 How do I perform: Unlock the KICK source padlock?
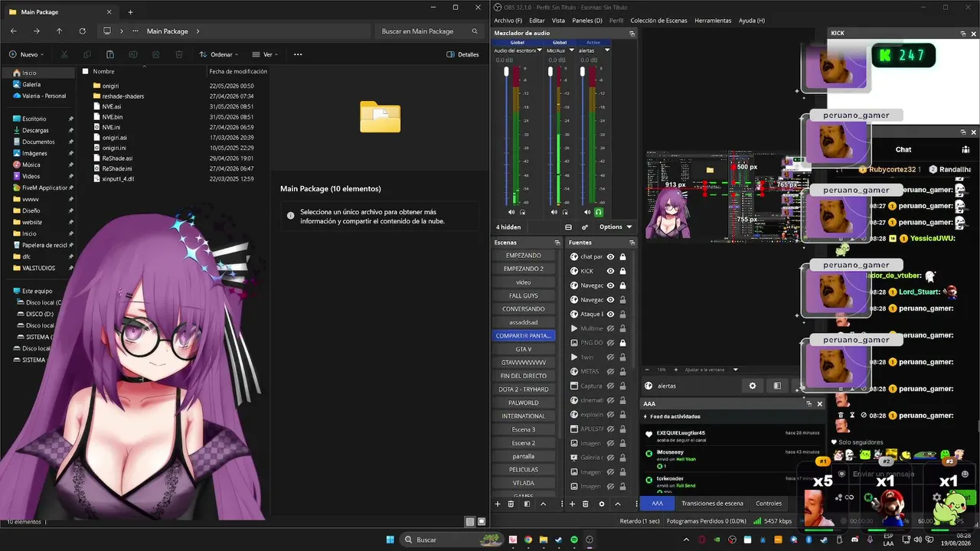click(x=622, y=271)
